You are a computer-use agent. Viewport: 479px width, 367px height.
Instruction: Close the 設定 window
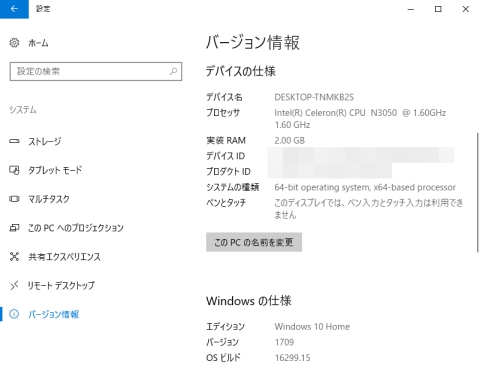[466, 9]
